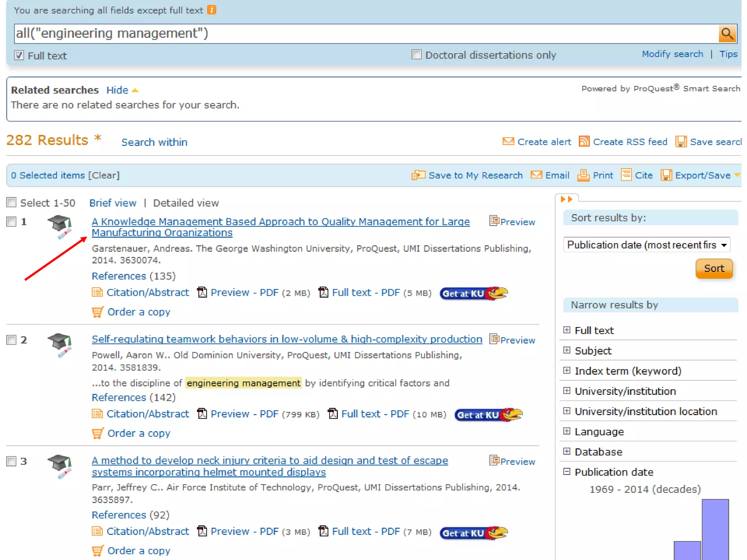747x560 pixels.
Task: Open the Export/Save menu
Action: pos(702,175)
